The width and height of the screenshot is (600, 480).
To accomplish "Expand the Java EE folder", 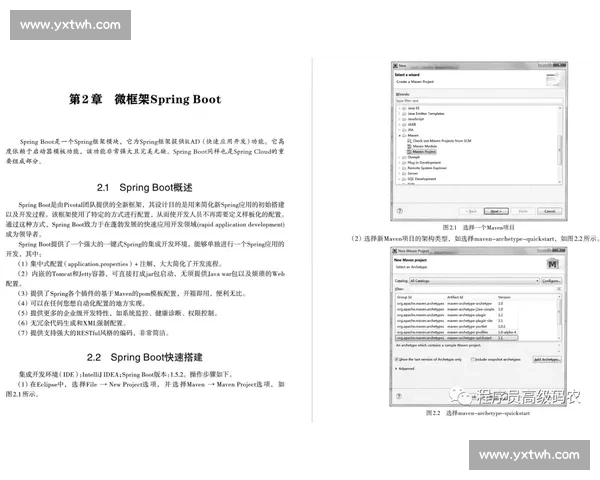I will click(x=399, y=108).
